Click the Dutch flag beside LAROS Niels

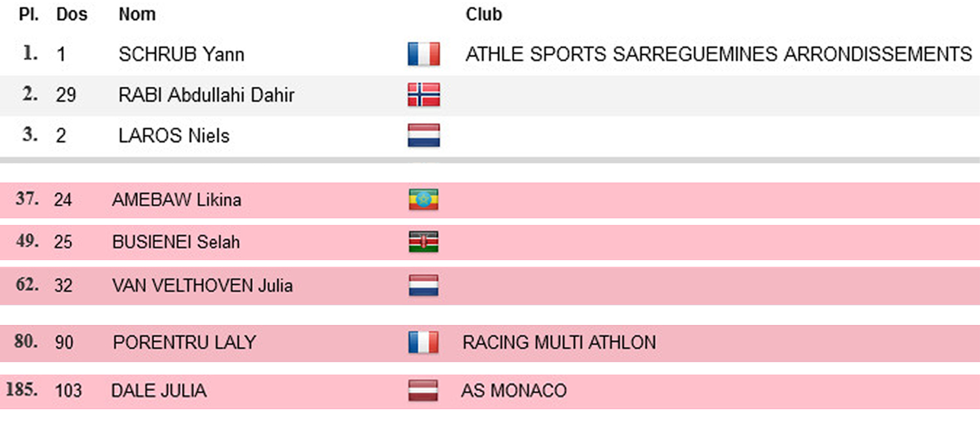[x=423, y=135]
